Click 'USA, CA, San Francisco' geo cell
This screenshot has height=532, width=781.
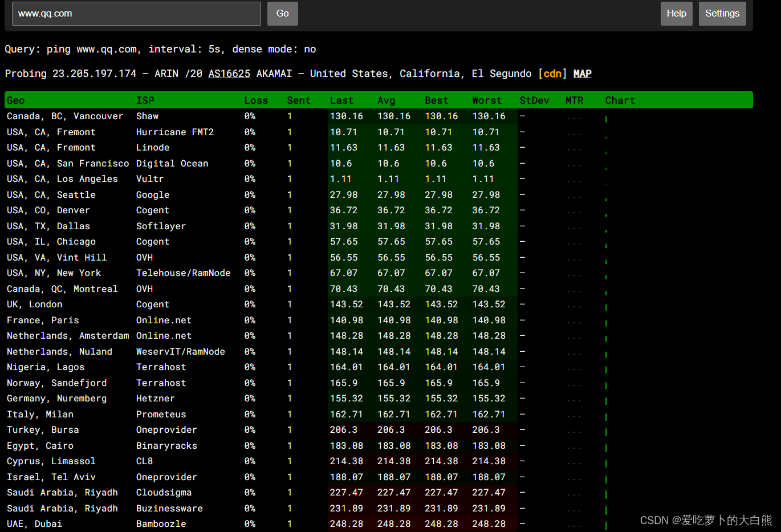point(68,164)
